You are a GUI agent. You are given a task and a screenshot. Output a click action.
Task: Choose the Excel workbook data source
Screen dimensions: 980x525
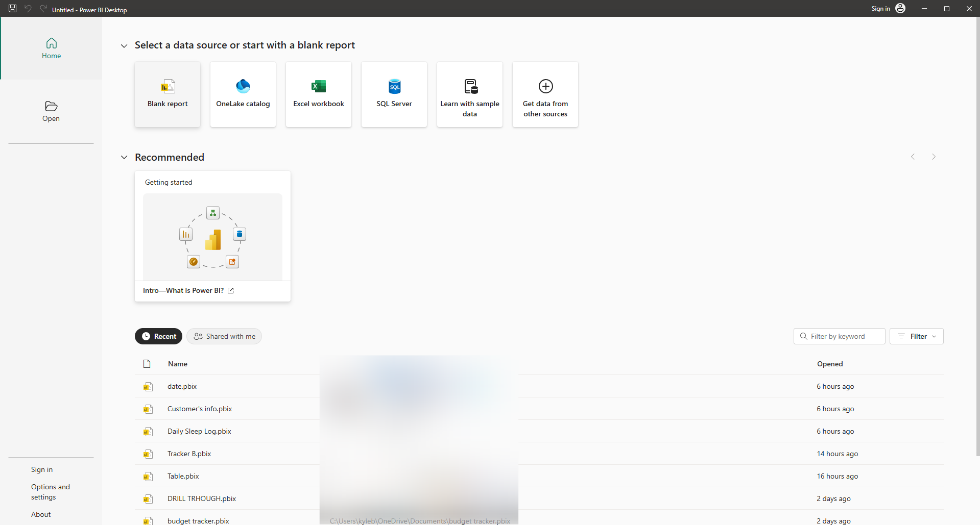point(319,94)
